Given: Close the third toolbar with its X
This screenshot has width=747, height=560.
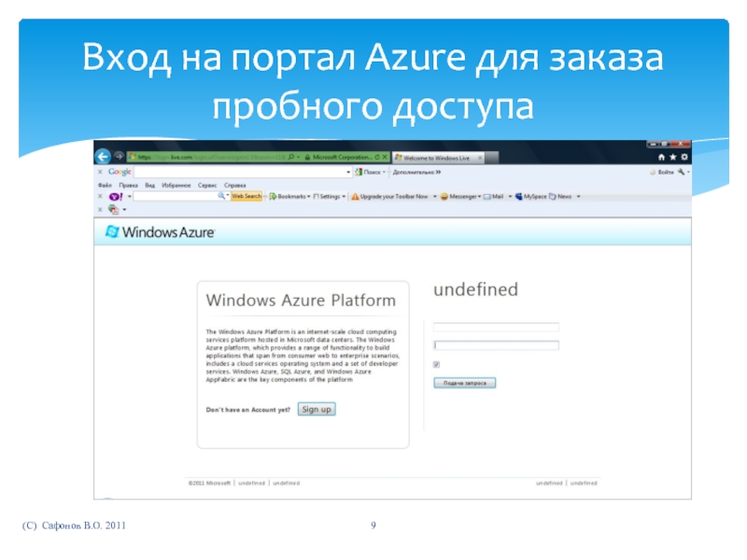Looking at the screenshot, I should (x=100, y=209).
